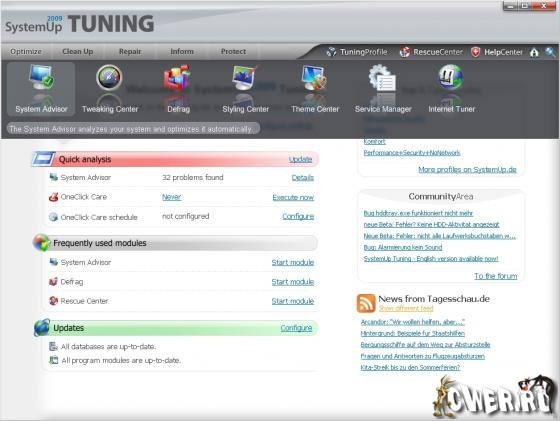
Task: Open the Defrag module icon
Action: click(177, 77)
